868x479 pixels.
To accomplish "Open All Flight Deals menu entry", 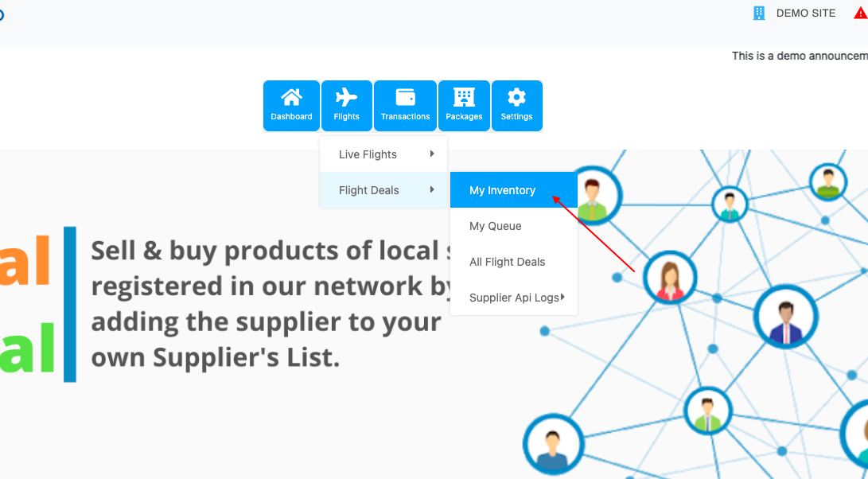I will [507, 262].
